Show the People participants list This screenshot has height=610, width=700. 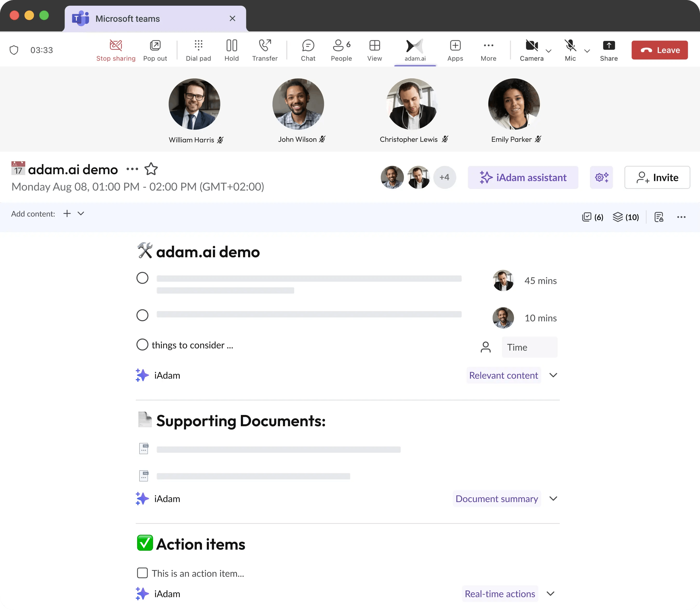[341, 50]
